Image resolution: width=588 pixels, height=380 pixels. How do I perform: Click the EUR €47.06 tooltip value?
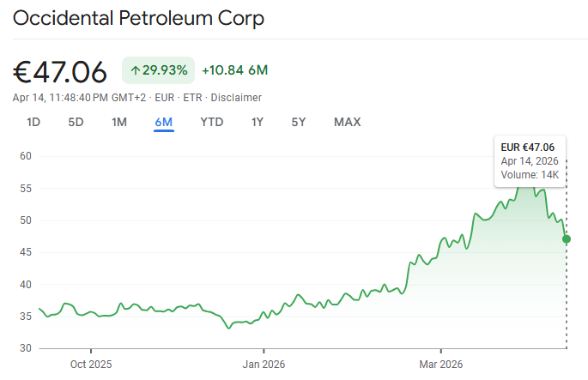point(528,148)
